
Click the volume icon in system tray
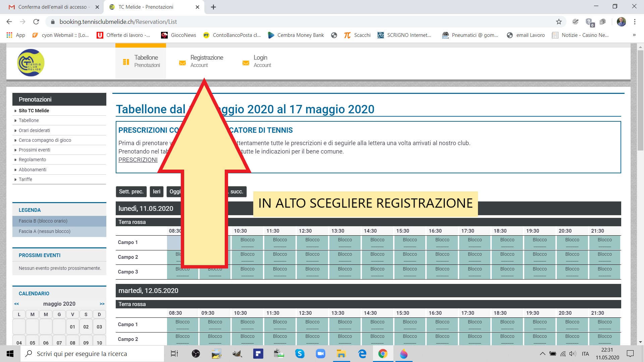(573, 354)
